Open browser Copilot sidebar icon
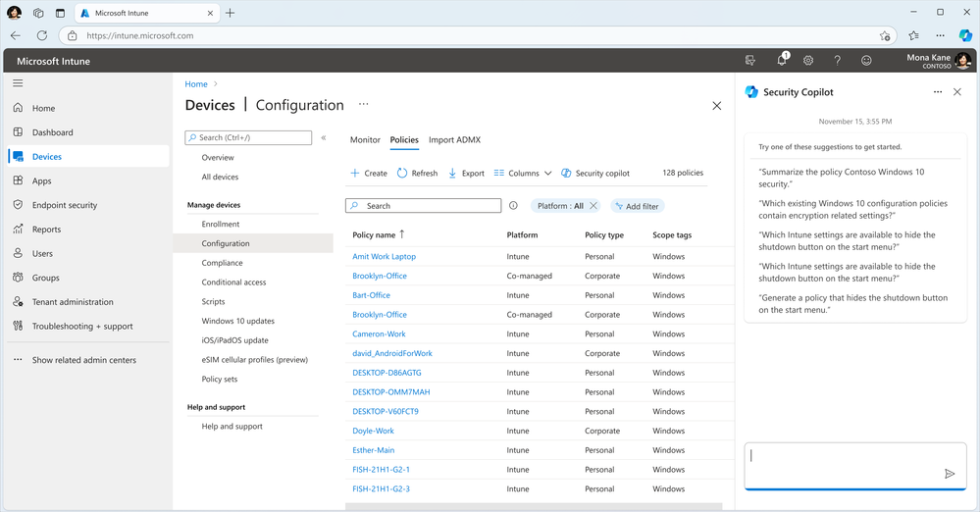Screen dimensions: 980x512 click(x=965, y=35)
